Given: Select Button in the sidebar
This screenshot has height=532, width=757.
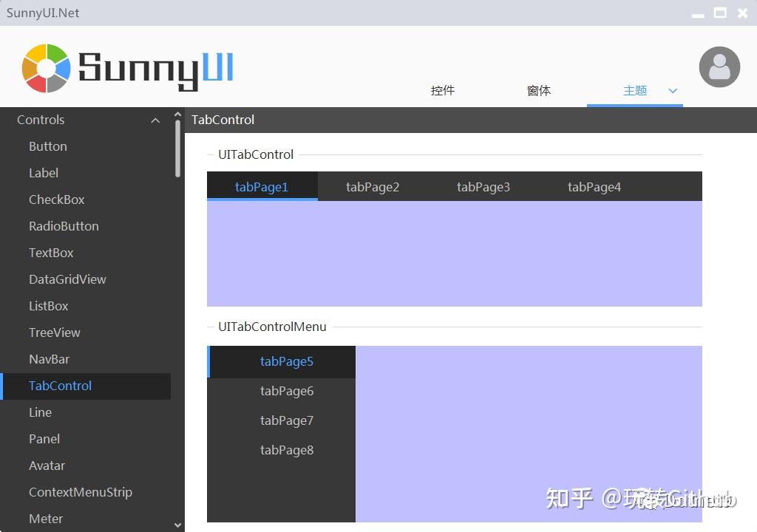Looking at the screenshot, I should 47,146.
